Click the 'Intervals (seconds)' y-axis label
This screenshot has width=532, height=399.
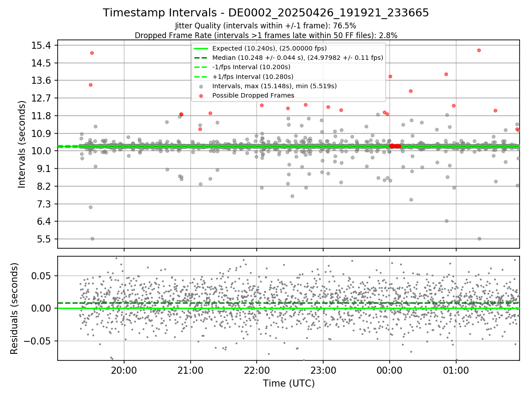(x=22, y=144)
